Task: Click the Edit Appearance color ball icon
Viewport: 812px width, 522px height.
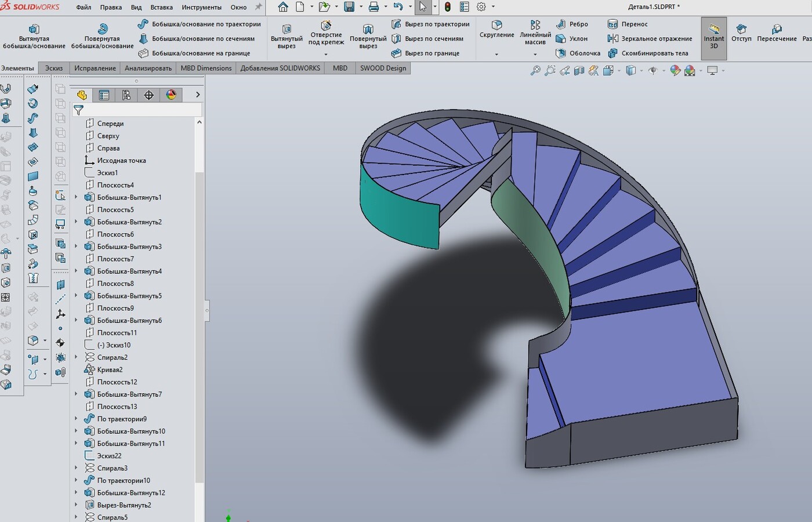Action: 675,71
